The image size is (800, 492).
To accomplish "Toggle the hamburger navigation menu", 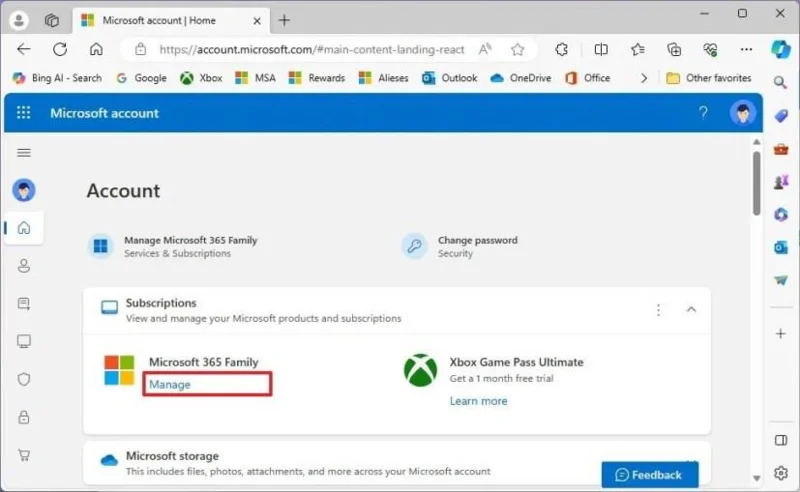I will 24,153.
